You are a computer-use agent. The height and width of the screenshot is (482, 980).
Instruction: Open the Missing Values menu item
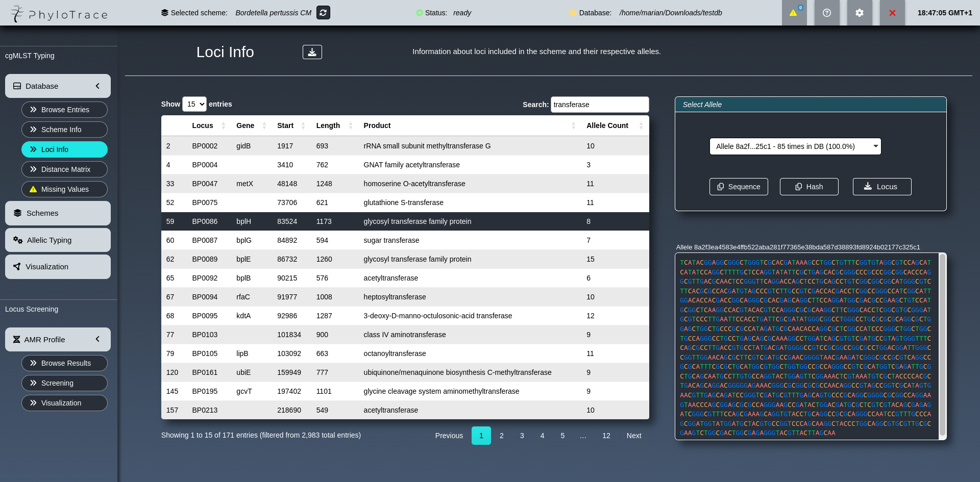pyautogui.click(x=64, y=189)
